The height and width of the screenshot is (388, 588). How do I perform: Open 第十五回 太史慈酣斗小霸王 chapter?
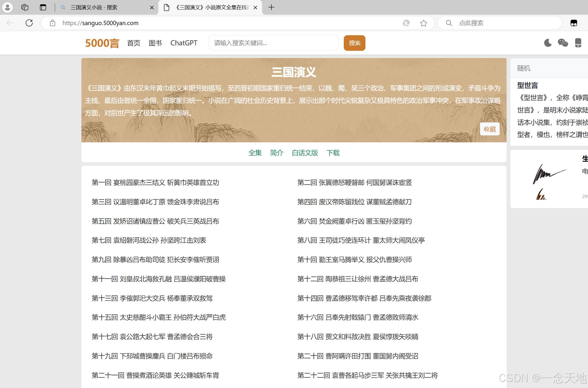(x=159, y=317)
